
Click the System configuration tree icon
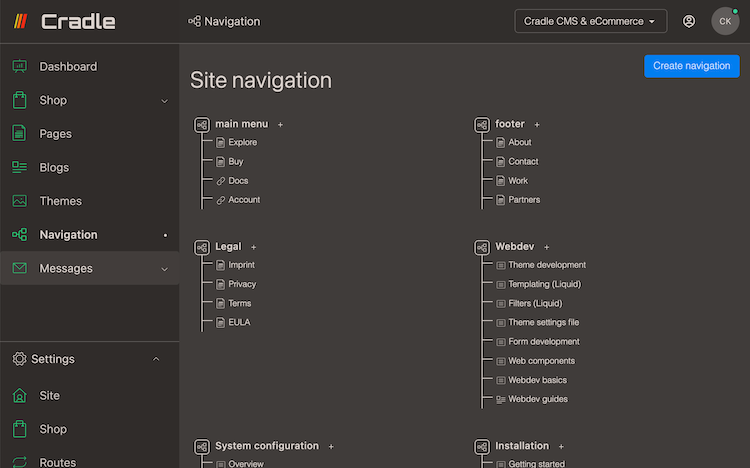click(x=202, y=446)
